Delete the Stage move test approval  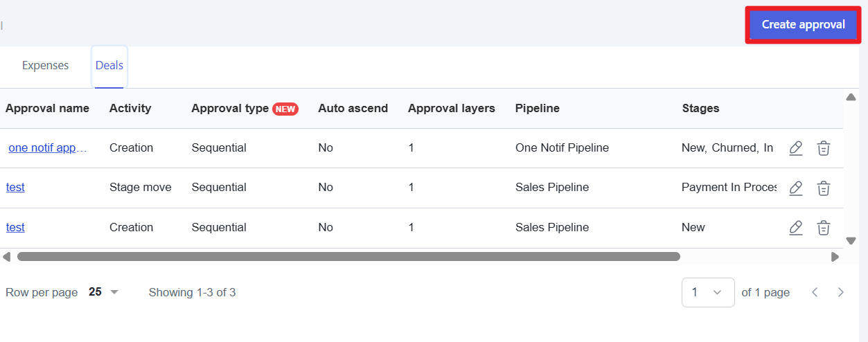click(823, 188)
